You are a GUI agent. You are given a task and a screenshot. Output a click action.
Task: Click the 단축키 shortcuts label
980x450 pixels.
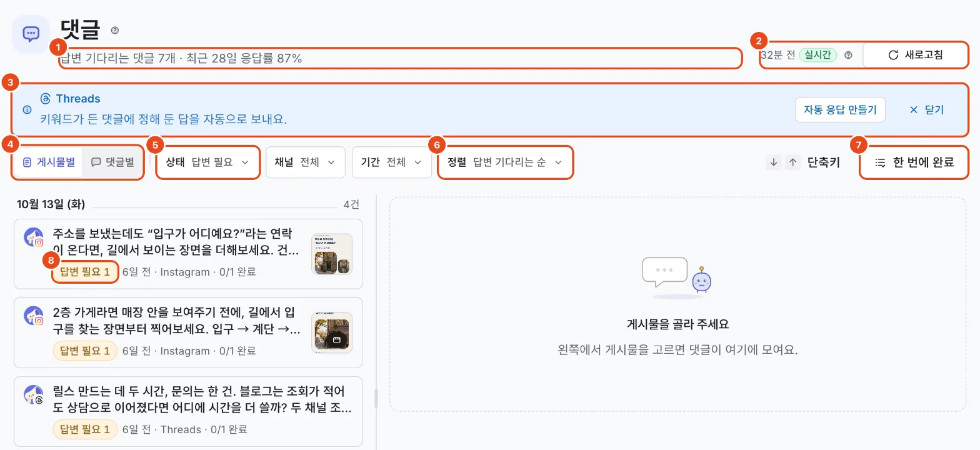point(824,162)
